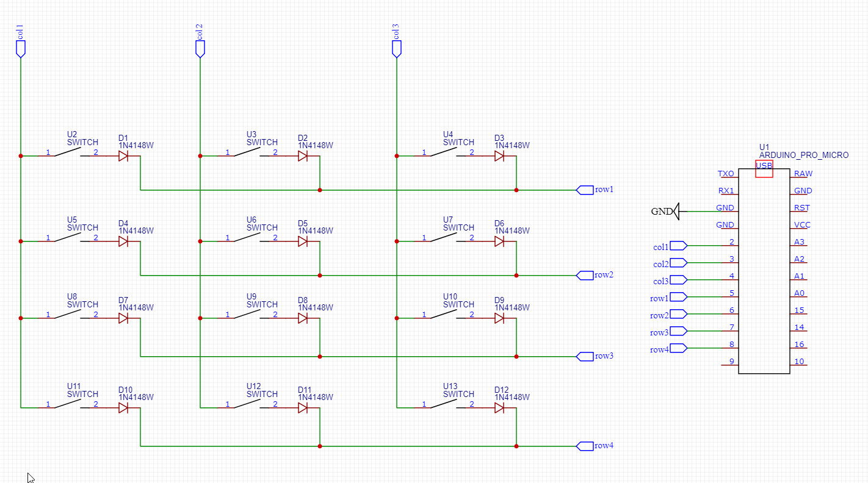Select diode D9 symbol

tap(499, 318)
